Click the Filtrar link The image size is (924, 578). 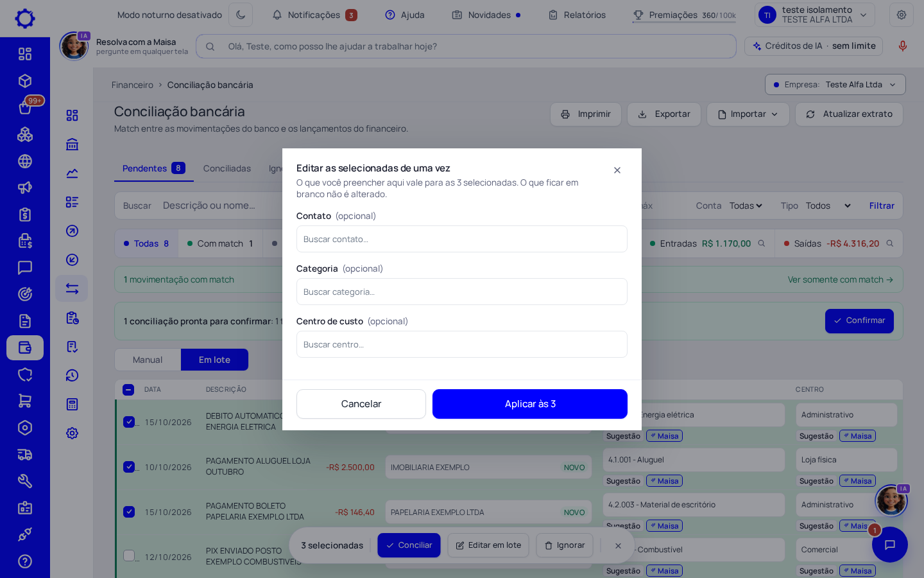[x=882, y=206]
